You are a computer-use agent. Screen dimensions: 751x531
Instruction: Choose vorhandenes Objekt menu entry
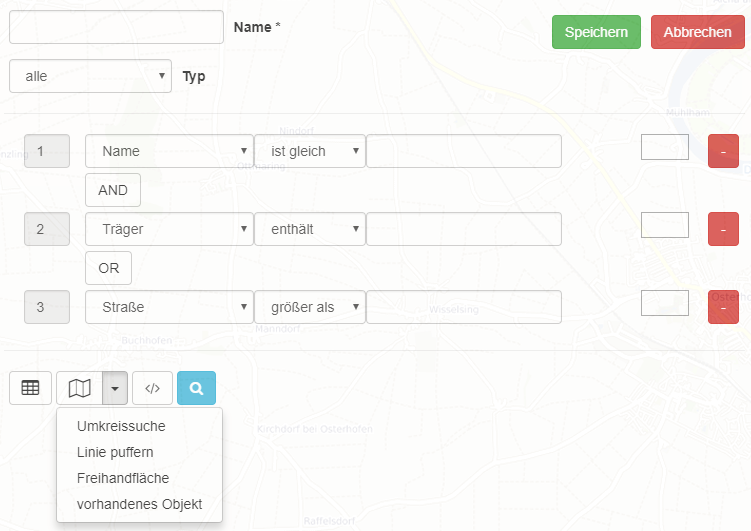[139, 504]
